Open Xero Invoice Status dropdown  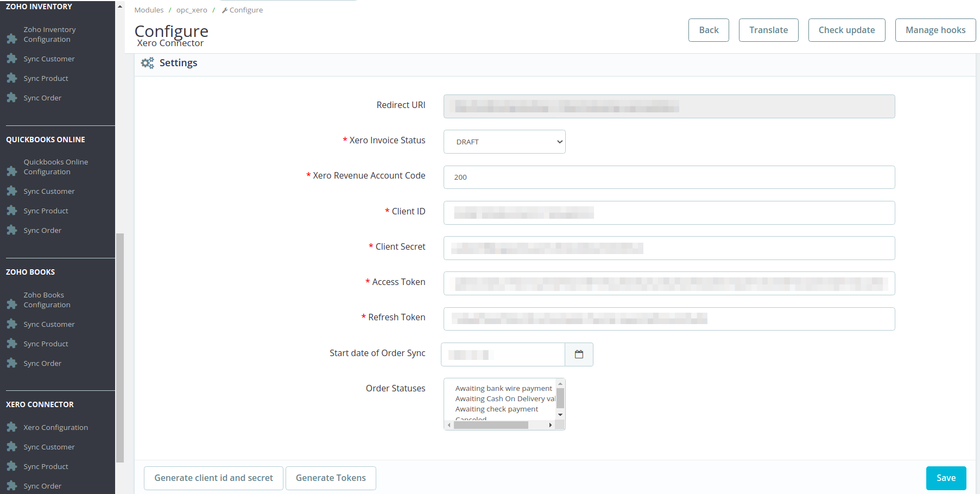tap(504, 142)
